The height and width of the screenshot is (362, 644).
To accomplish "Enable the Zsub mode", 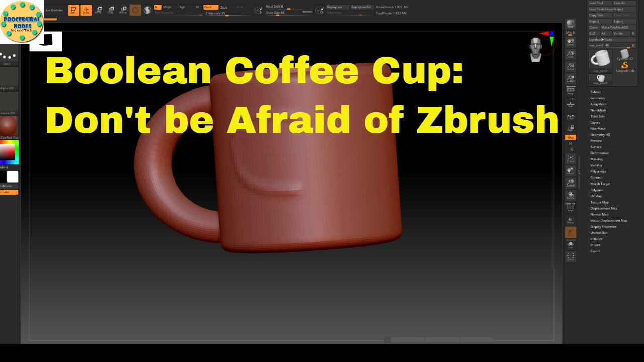I will point(224,7).
